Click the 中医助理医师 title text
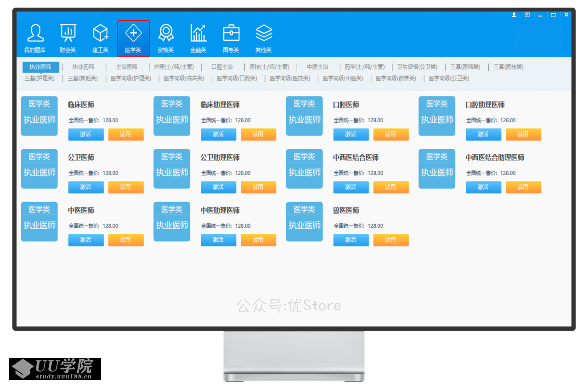This screenshot has height=389, width=588. (x=220, y=210)
